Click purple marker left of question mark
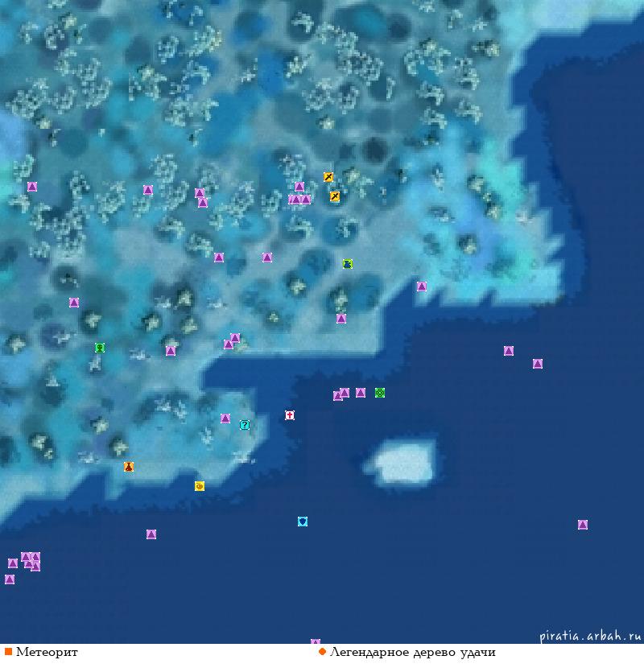Image resolution: width=644 pixels, height=668 pixels. pos(225,419)
